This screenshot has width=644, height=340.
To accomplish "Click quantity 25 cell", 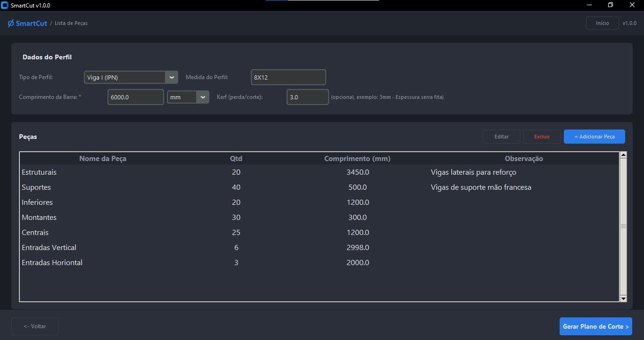I will point(236,233).
